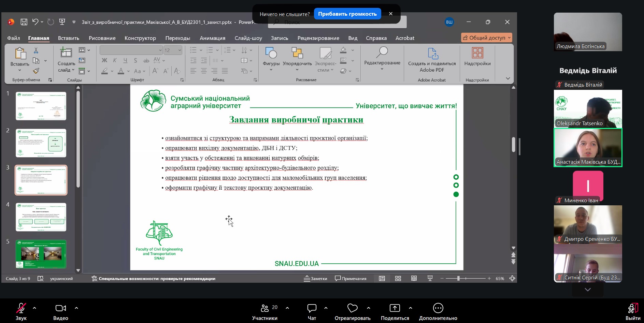Click the Общий доступ share button
Screen dimensions: 644x323
(487, 38)
